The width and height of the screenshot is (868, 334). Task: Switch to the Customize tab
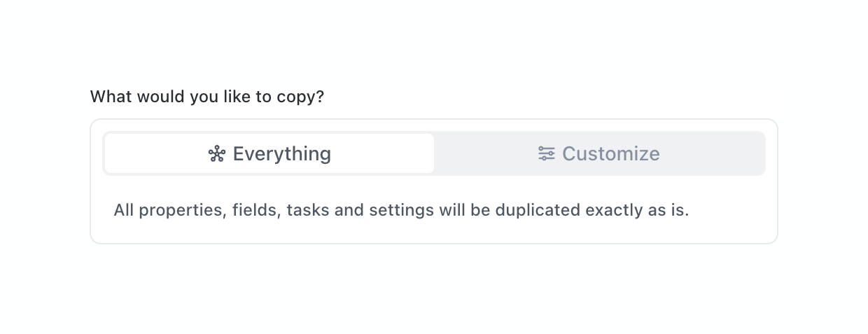click(599, 154)
